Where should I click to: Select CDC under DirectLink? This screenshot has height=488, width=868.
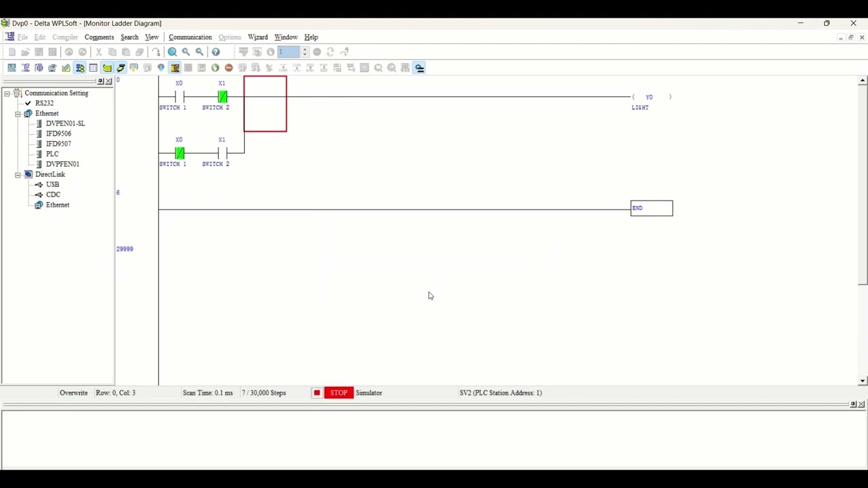coord(53,195)
